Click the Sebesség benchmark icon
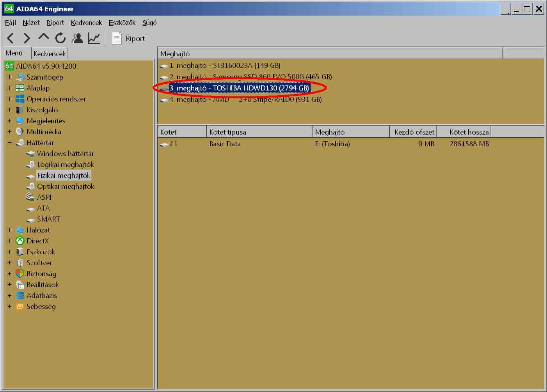 pyautogui.click(x=20, y=306)
